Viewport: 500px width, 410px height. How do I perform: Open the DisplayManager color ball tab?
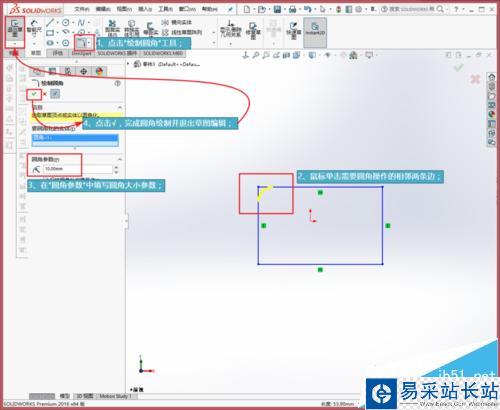coord(99,71)
